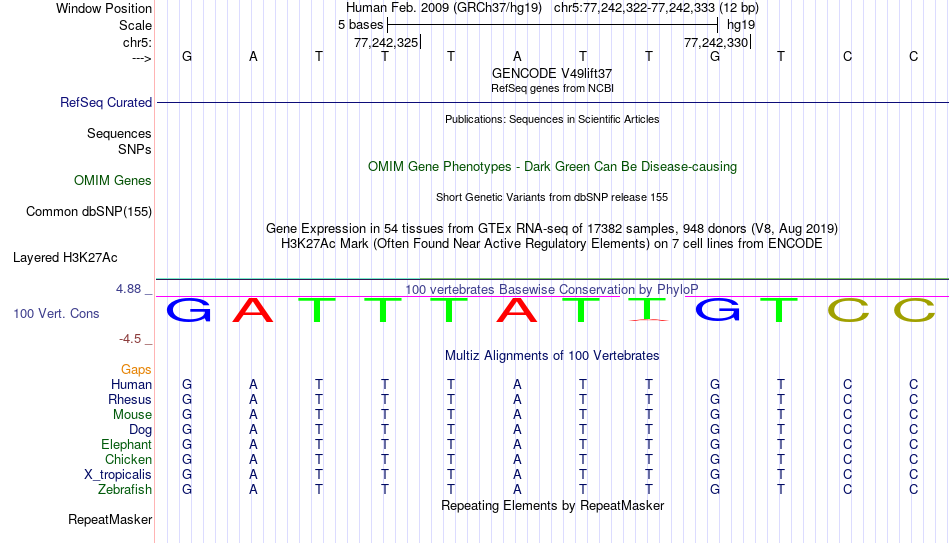This screenshot has width=950, height=543.
Task: Click the OMIM Gene Phenotypes title
Action: point(552,167)
